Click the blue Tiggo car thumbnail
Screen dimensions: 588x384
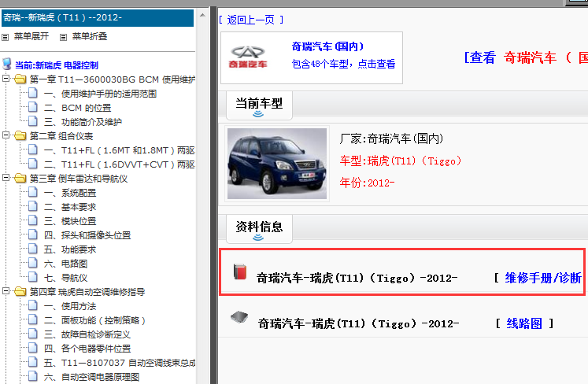[277, 164]
